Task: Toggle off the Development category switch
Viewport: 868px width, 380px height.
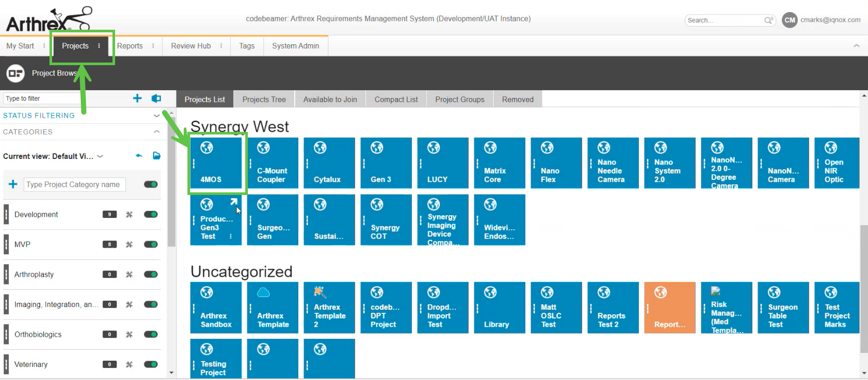Action: tap(150, 214)
